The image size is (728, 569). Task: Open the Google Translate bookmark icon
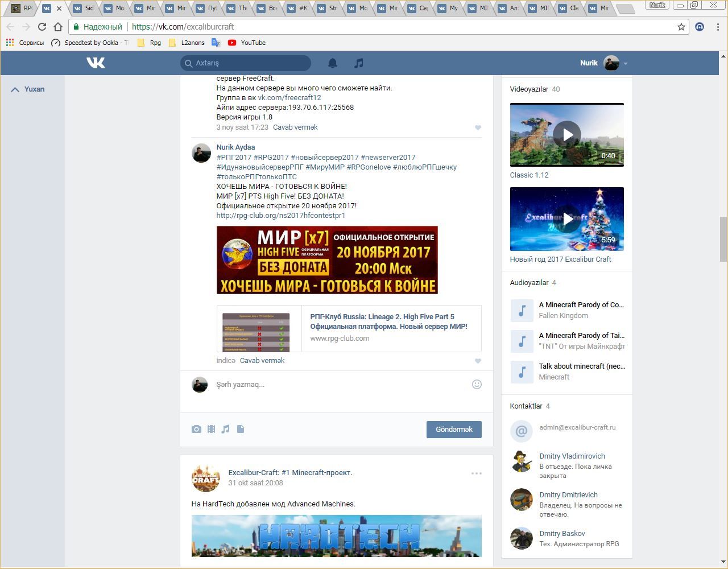pos(216,43)
